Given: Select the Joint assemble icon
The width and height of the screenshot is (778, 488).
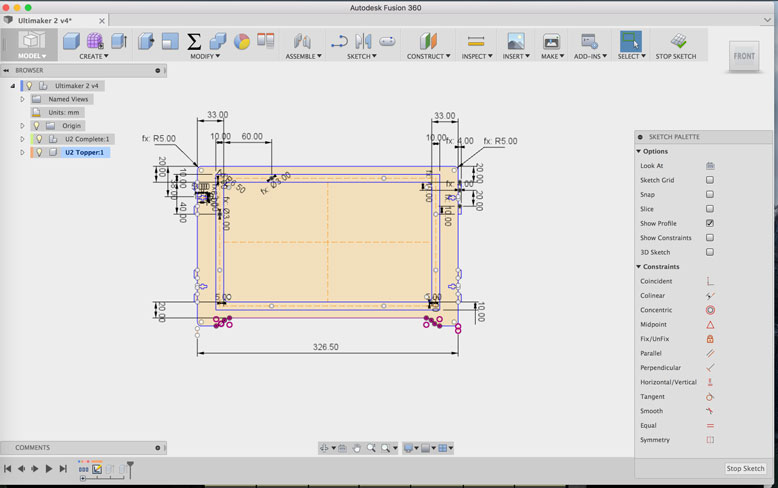Looking at the screenshot, I should click(302, 41).
